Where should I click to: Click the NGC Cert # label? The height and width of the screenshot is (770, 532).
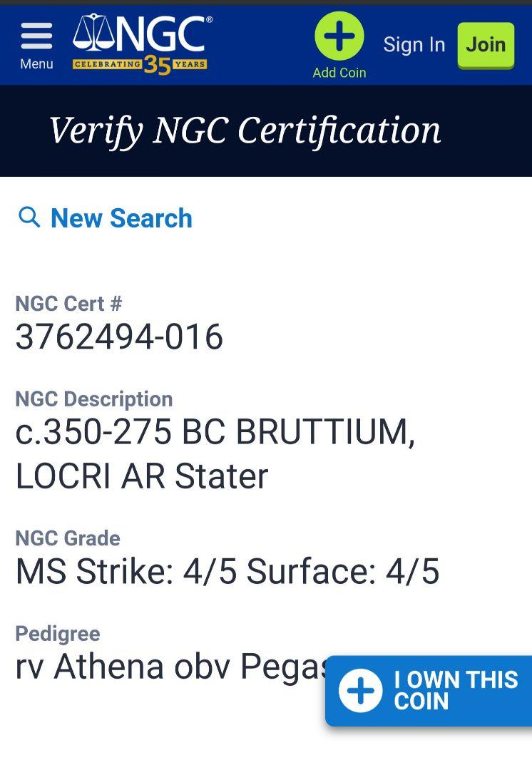pos(68,304)
